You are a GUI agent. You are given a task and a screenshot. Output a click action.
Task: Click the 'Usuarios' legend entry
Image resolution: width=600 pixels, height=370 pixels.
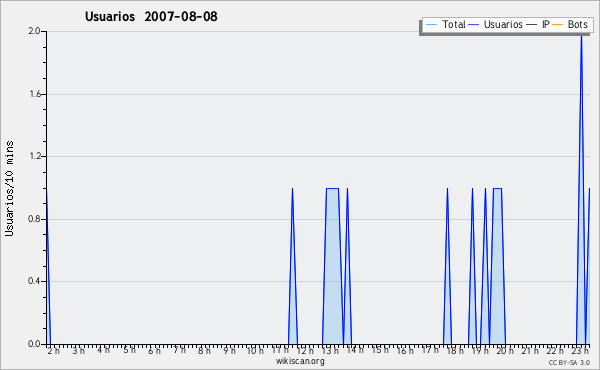point(495,24)
